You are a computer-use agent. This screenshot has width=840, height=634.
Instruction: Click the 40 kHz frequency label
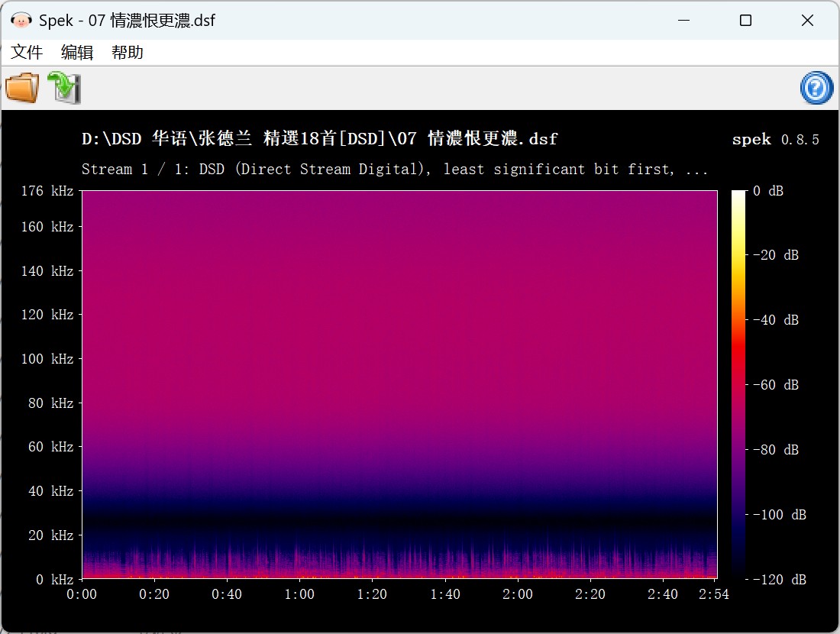tap(51, 491)
